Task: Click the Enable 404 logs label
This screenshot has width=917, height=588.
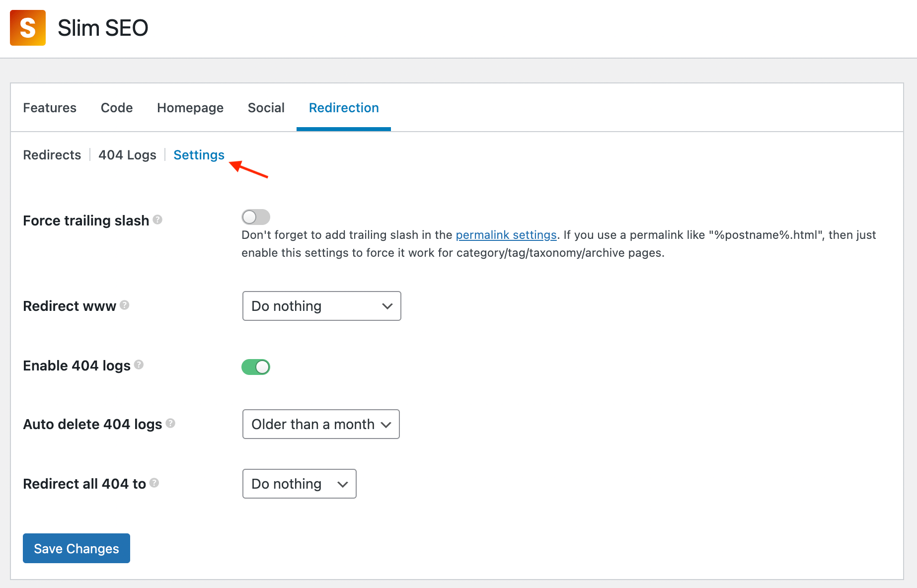Action: pos(76,366)
